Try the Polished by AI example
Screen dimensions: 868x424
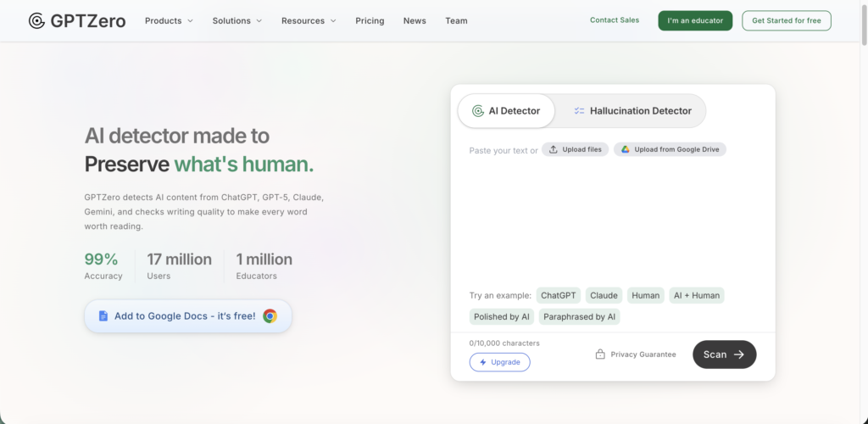tap(502, 316)
